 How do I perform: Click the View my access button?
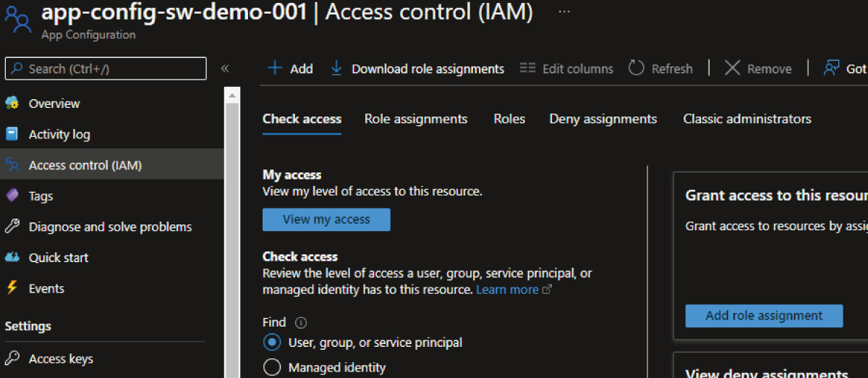pyautogui.click(x=326, y=219)
